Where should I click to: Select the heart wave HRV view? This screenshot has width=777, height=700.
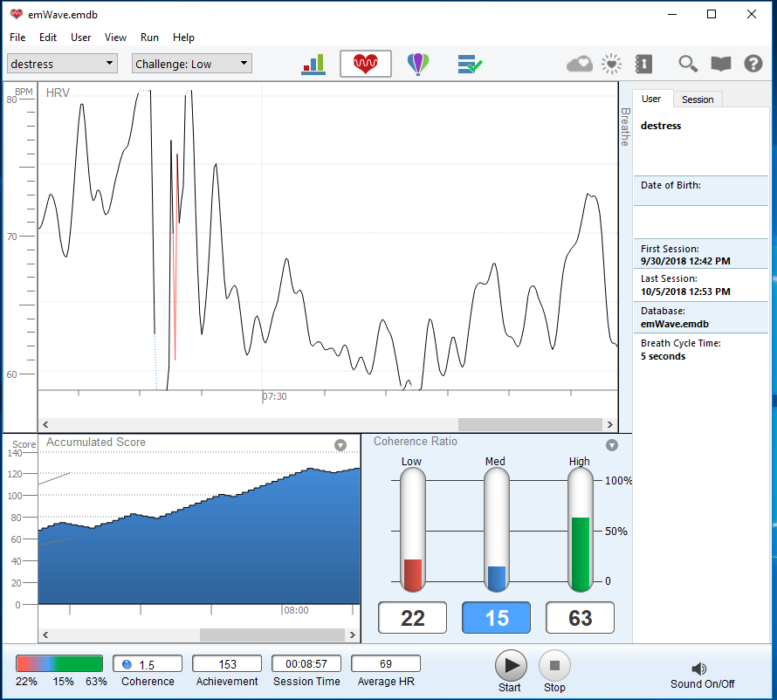point(366,64)
